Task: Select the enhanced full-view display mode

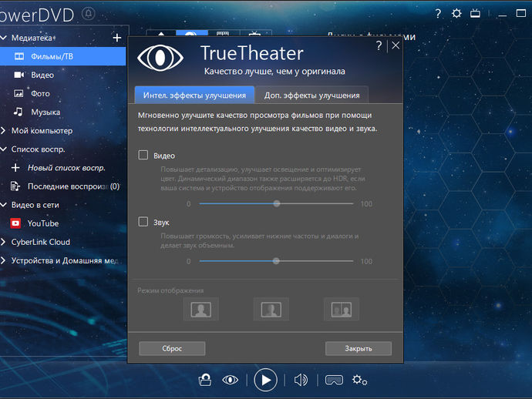Action: (x=201, y=309)
